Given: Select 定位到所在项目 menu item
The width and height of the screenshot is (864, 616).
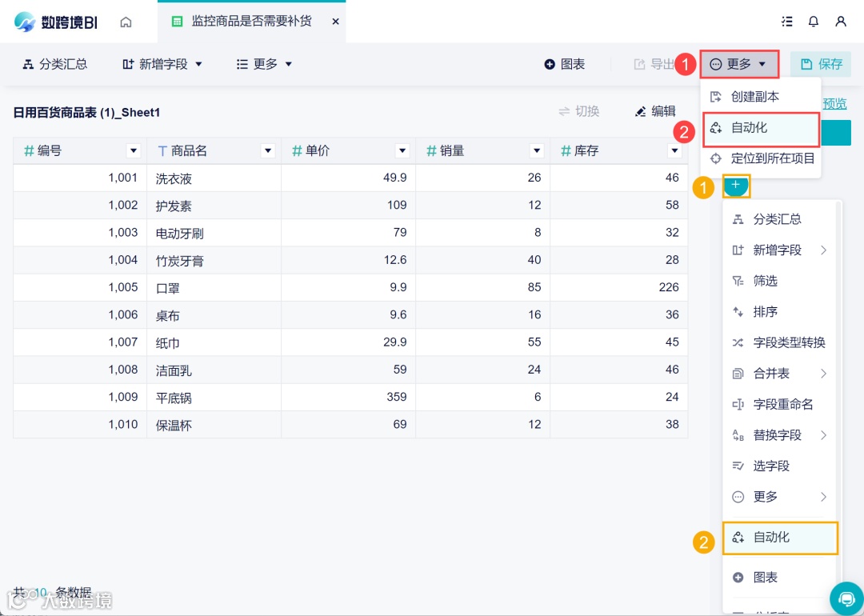Looking at the screenshot, I should [761, 158].
